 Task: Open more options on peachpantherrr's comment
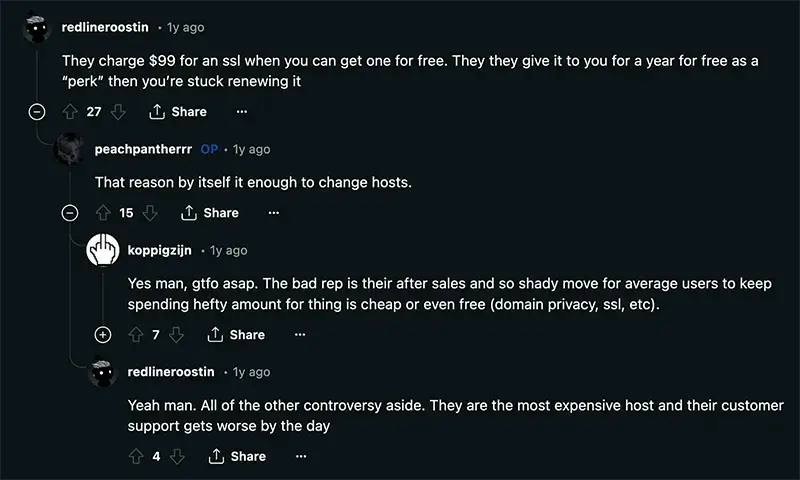[x=274, y=213]
